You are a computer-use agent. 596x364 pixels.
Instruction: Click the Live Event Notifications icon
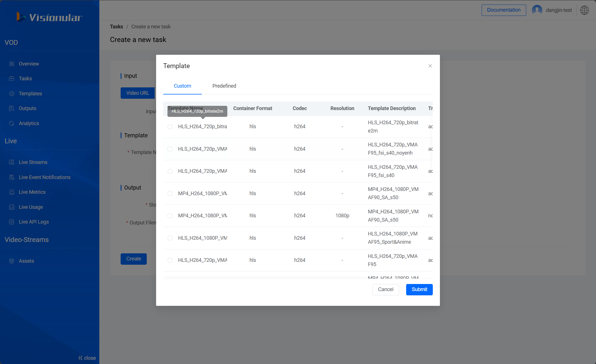coord(12,177)
